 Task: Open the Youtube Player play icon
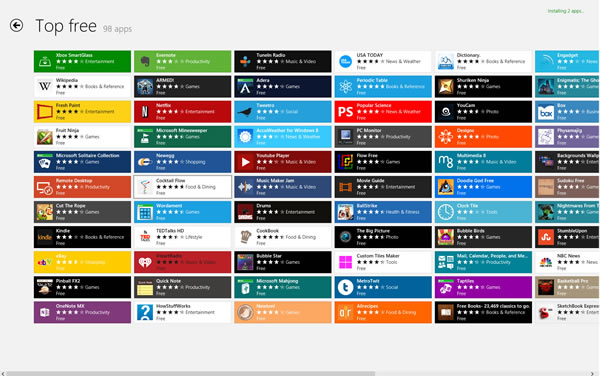pyautogui.click(x=245, y=162)
